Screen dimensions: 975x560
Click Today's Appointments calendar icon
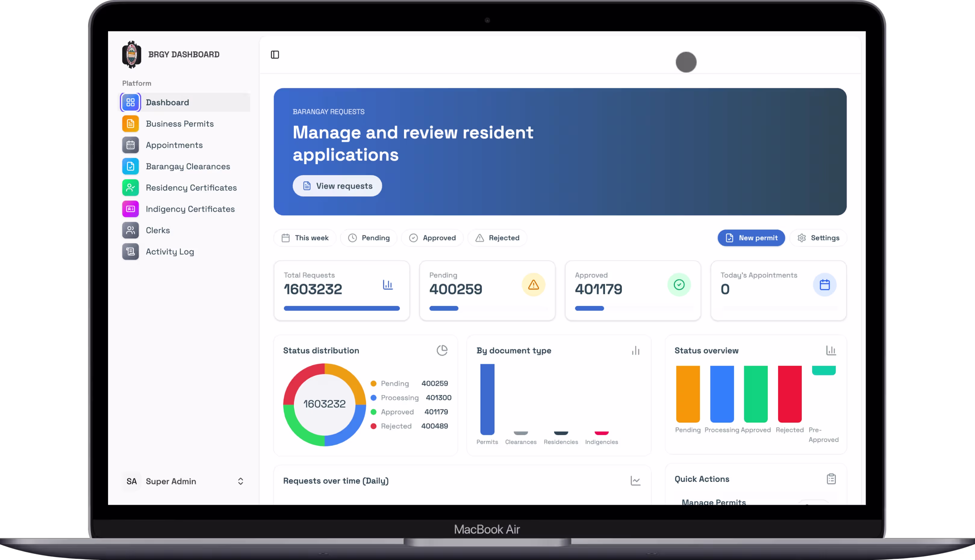[x=825, y=285]
